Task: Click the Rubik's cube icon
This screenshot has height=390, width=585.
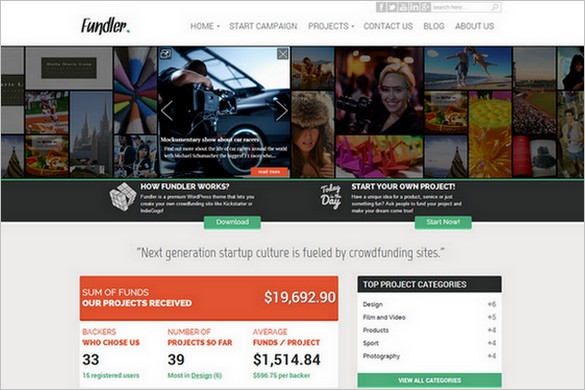Action: tap(123, 197)
